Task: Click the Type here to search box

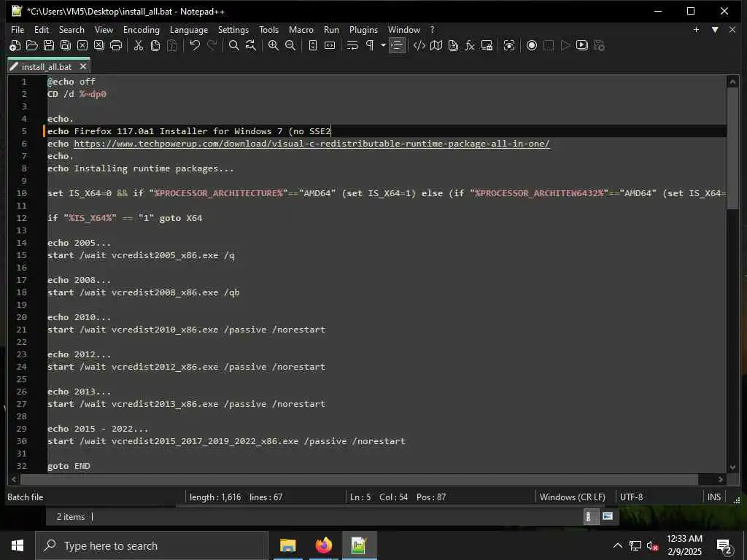Action: click(x=152, y=545)
